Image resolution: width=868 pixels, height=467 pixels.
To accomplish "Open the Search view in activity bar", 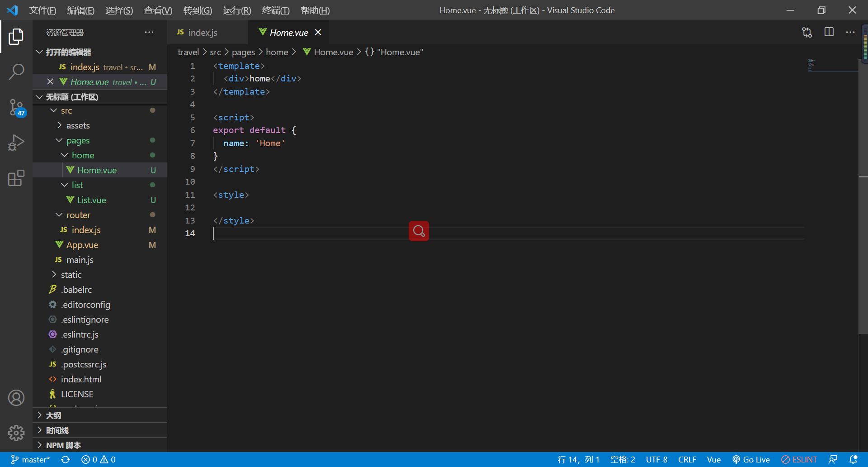I will point(16,71).
